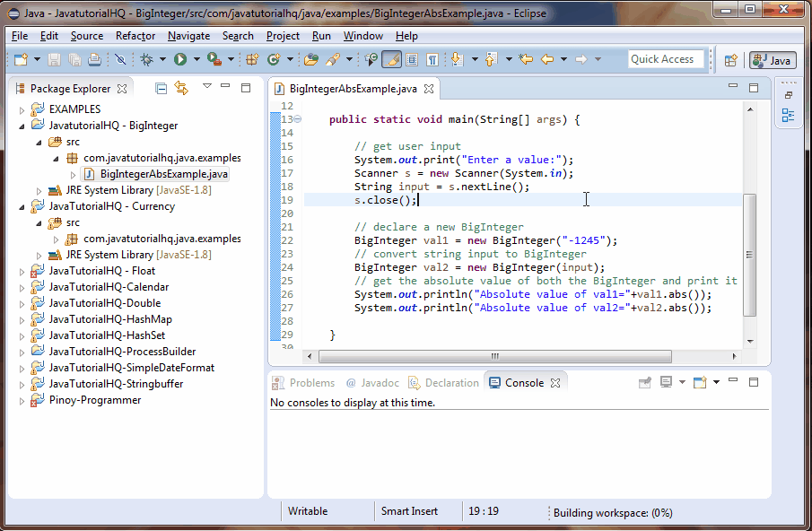The width and height of the screenshot is (812, 531).
Task: Collapse the com.javatutorialhq.java.examples package
Action: coord(56,157)
